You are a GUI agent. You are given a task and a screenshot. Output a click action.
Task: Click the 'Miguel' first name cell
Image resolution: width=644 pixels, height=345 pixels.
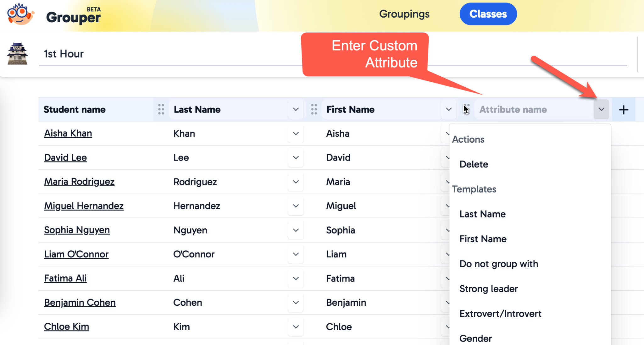[x=341, y=206]
